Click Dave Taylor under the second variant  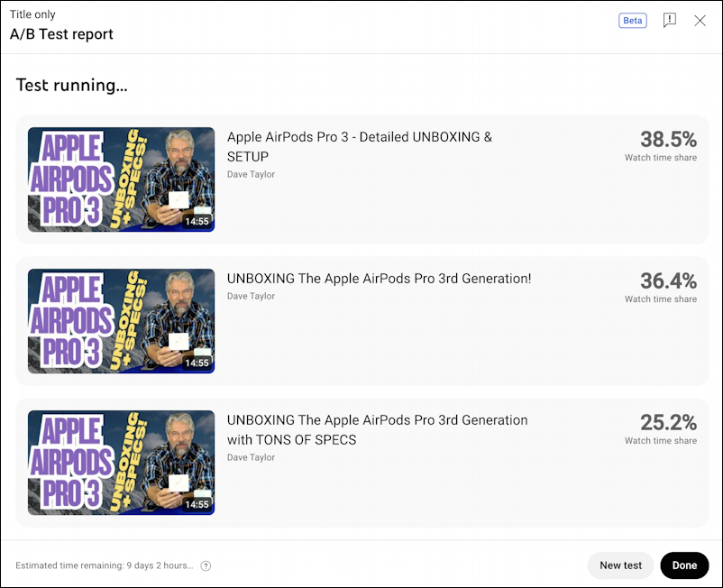click(251, 296)
